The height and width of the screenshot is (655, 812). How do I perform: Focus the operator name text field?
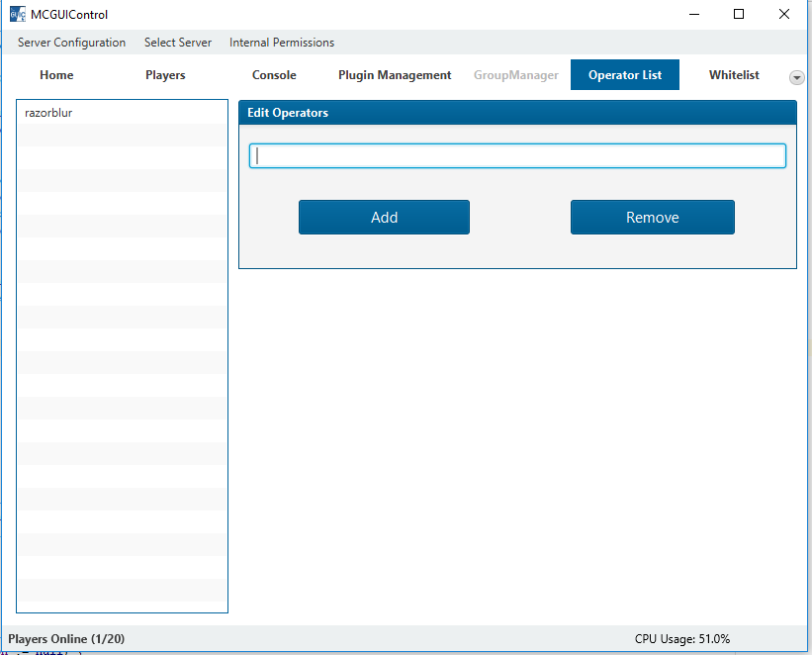(x=517, y=156)
